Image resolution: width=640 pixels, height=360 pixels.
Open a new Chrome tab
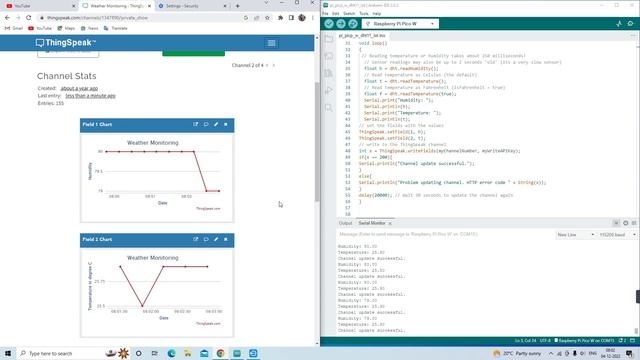click(x=238, y=6)
